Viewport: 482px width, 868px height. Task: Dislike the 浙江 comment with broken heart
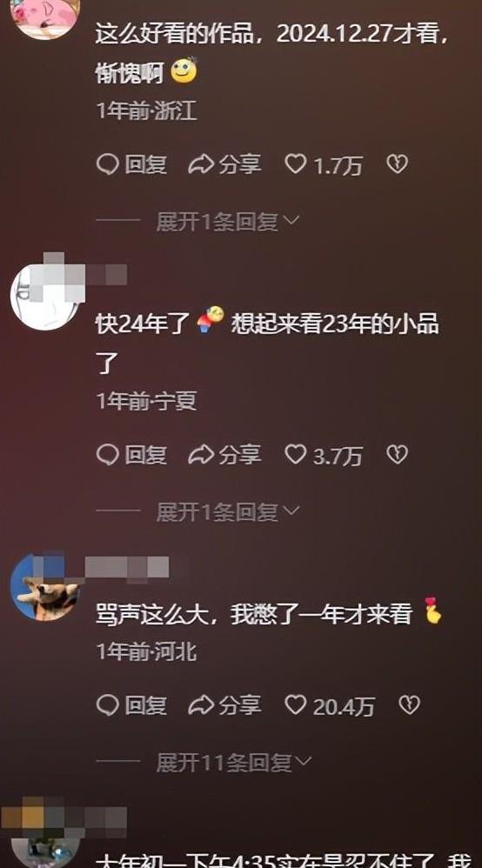click(x=397, y=164)
